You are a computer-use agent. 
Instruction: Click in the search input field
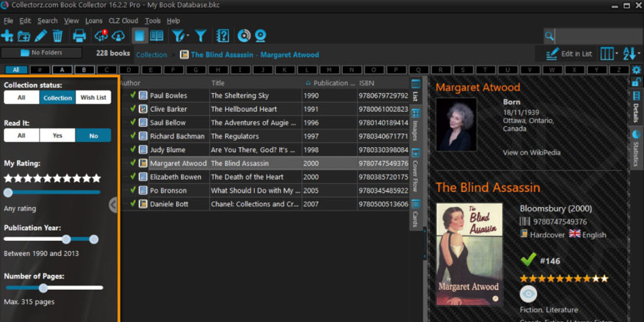coord(598,36)
